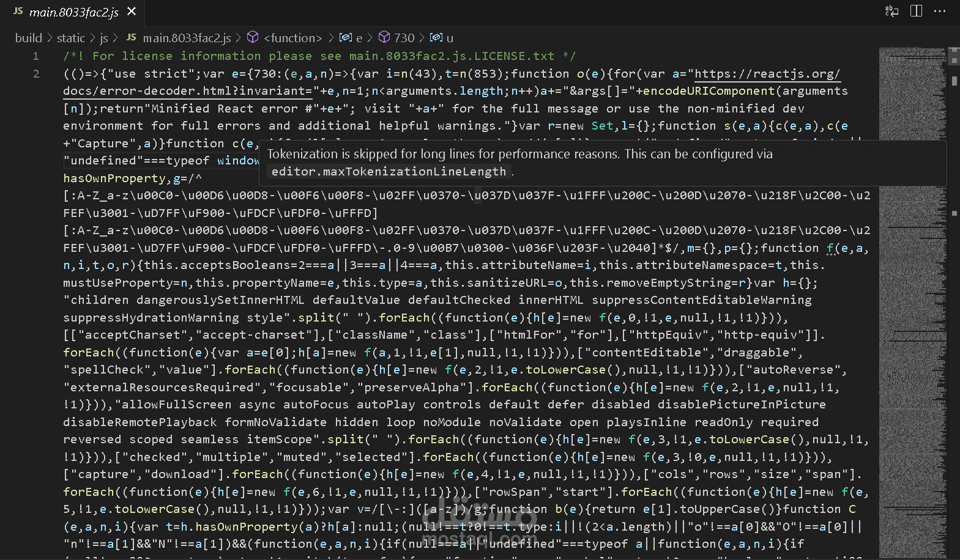Click the https://reactjs.org/ URL in code
This screenshot has width=960, height=560.
(x=767, y=74)
